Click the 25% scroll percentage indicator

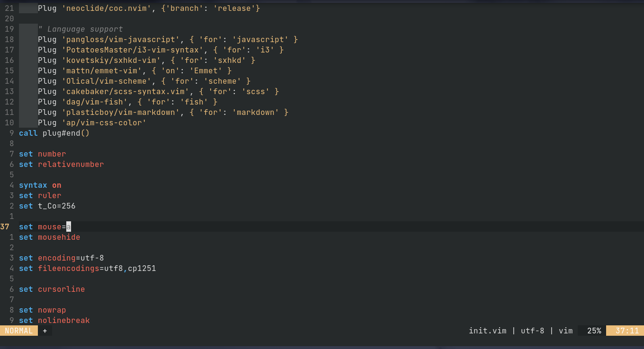[594, 331]
